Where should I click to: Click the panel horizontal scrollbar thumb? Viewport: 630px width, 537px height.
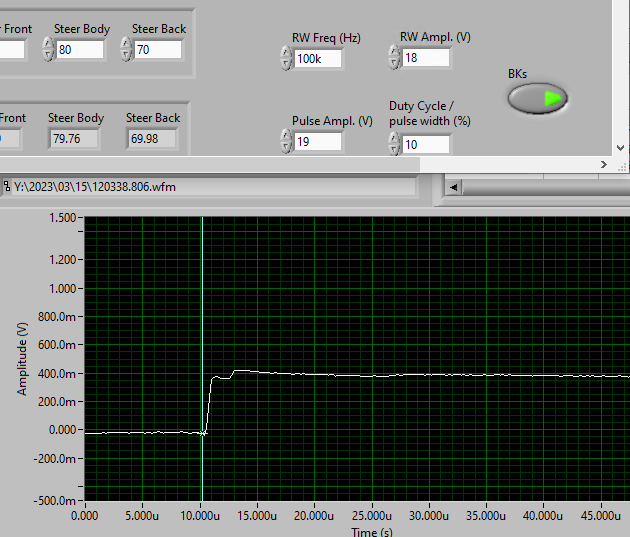(210, 164)
